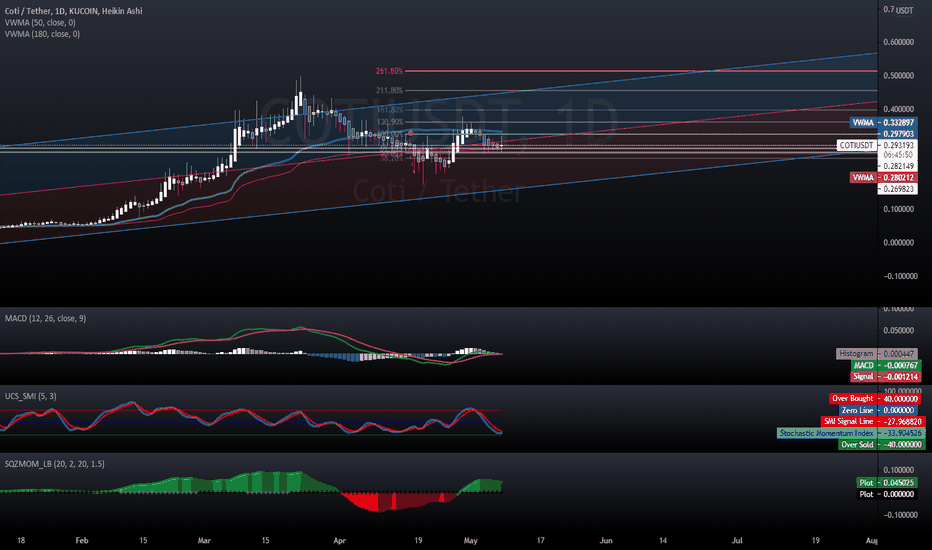Viewport: 932px width, 550px height.
Task: Click the COTIUSDT 0.293193 current price label
Action: click(877, 145)
